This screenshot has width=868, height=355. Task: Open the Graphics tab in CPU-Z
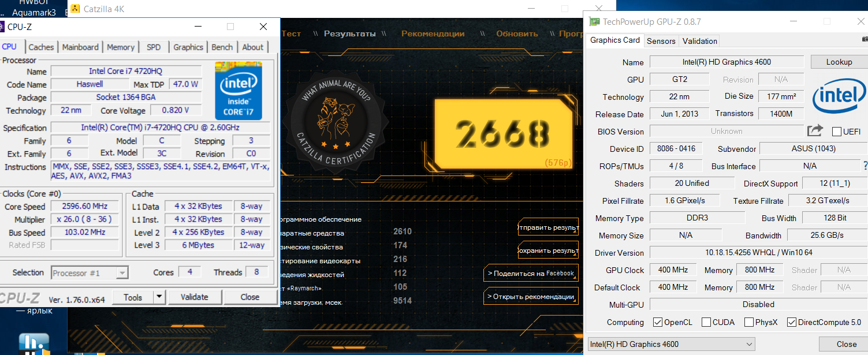click(188, 47)
